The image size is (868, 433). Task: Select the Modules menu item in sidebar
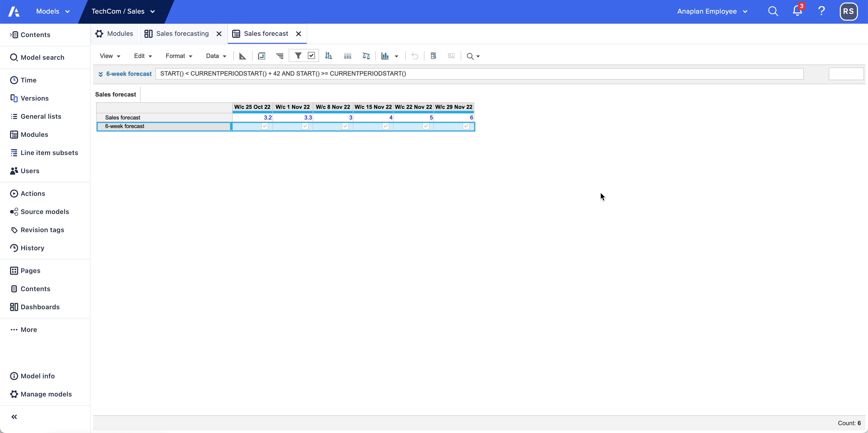[34, 134]
